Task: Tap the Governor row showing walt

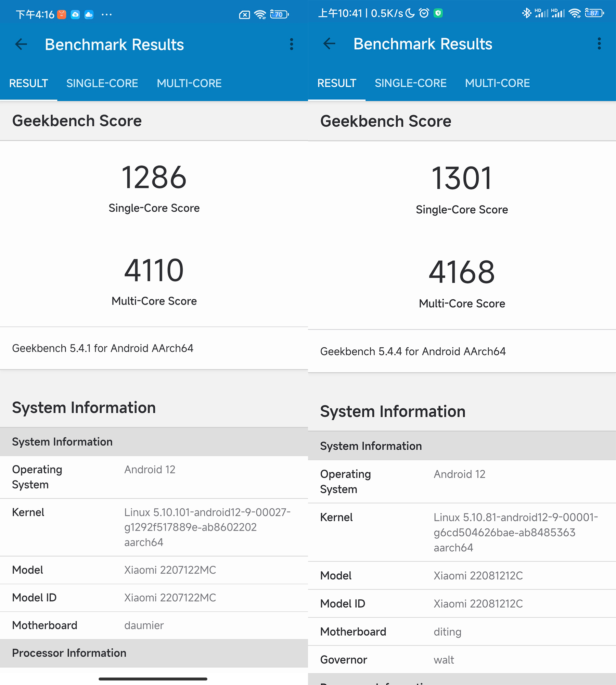Action: [462, 659]
